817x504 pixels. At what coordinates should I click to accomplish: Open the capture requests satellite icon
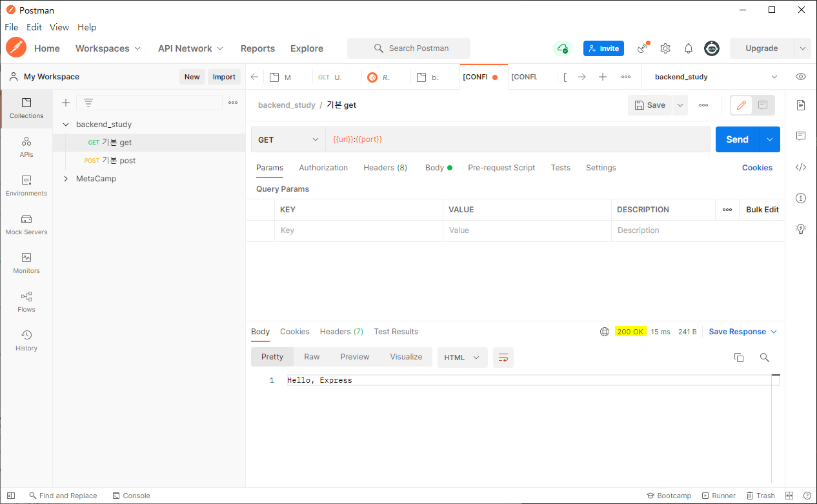643,48
